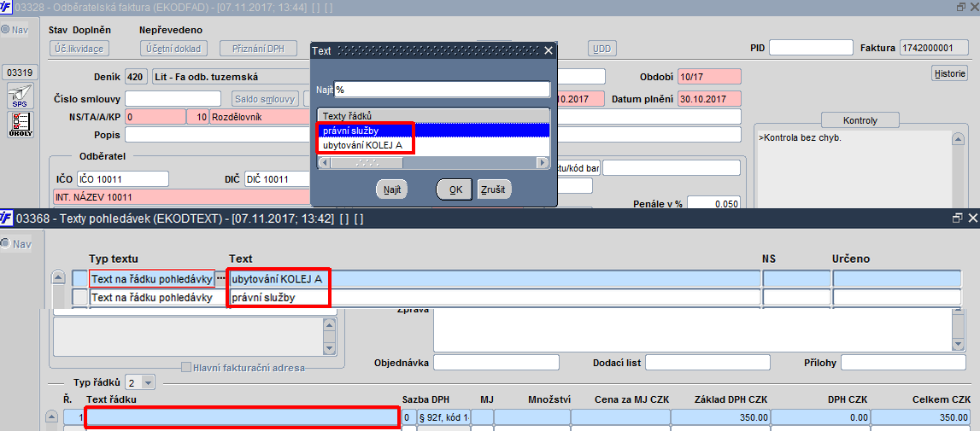Click second row Typ textu 'Text na řádku pohledávky'
Screen dimensions: 980x431
click(152, 297)
